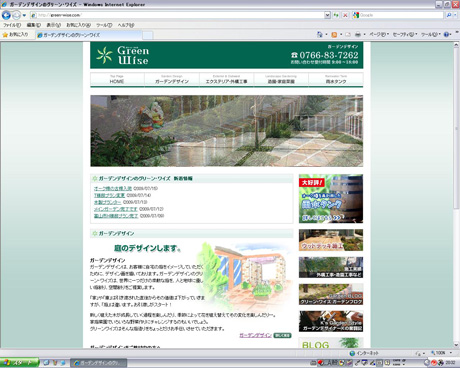The height and width of the screenshot is (368, 460).
Task: Open the セーフティ(S) command bar menu
Action: [x=405, y=34]
